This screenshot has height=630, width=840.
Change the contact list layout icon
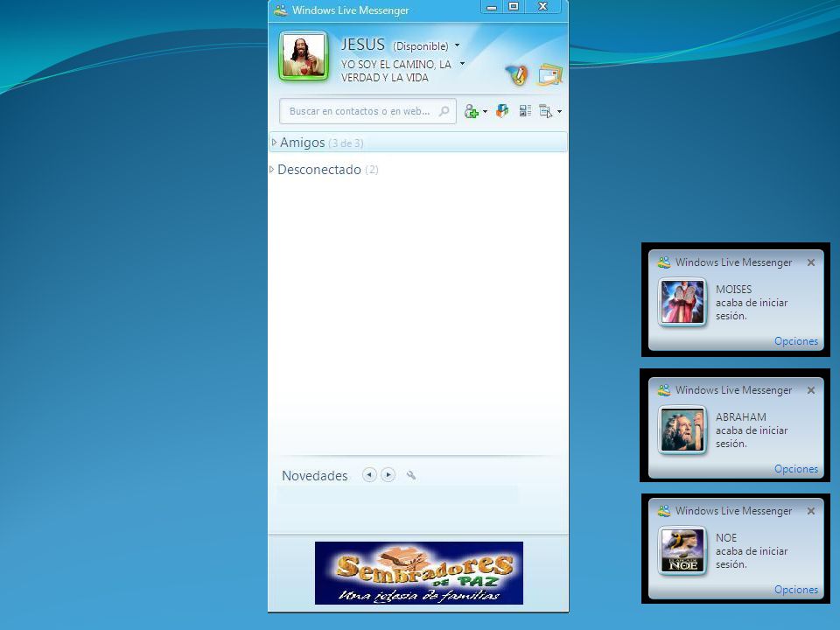525,111
